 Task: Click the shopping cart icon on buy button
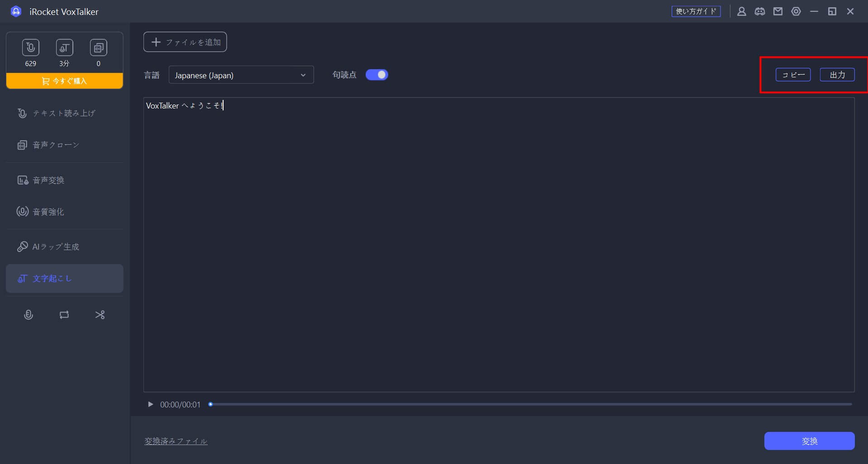pyautogui.click(x=46, y=81)
